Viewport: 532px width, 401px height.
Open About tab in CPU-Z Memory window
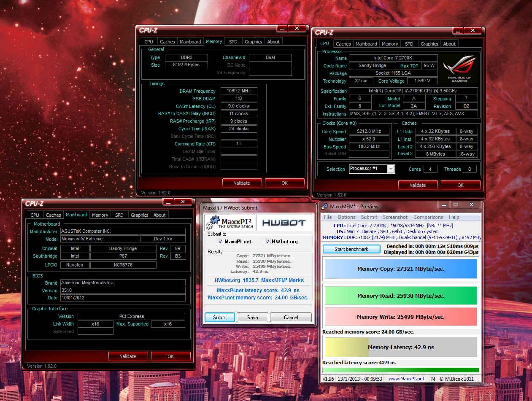coord(273,42)
